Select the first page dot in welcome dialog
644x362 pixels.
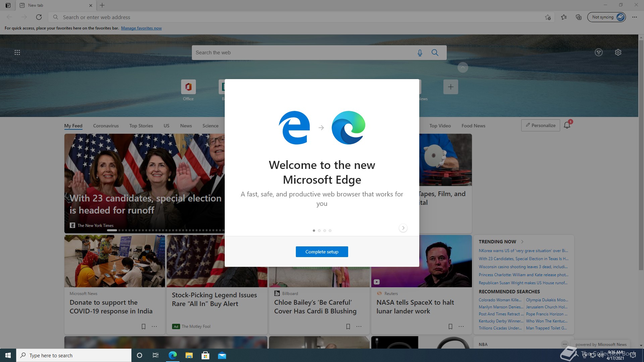pyautogui.click(x=314, y=231)
